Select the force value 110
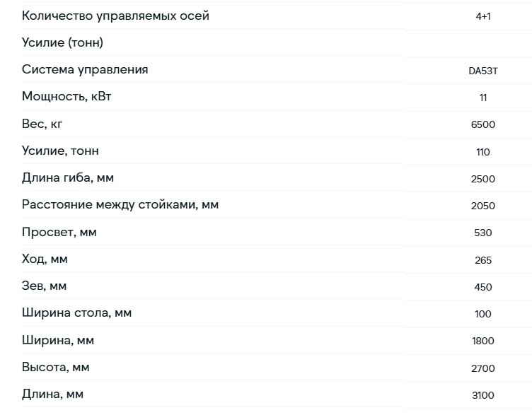532x415 pixels. (483, 152)
